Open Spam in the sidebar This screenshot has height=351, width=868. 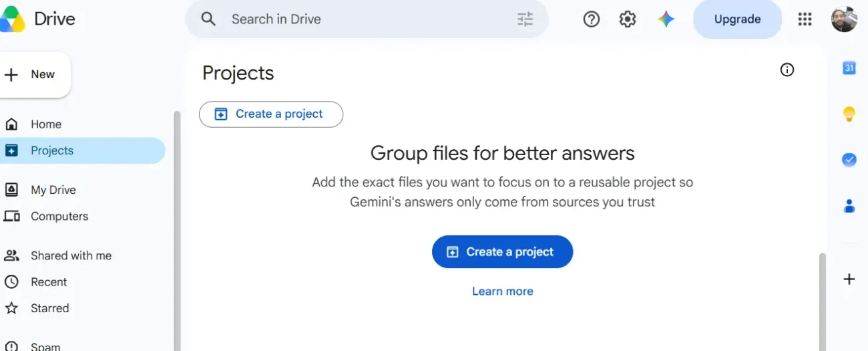coord(83,346)
